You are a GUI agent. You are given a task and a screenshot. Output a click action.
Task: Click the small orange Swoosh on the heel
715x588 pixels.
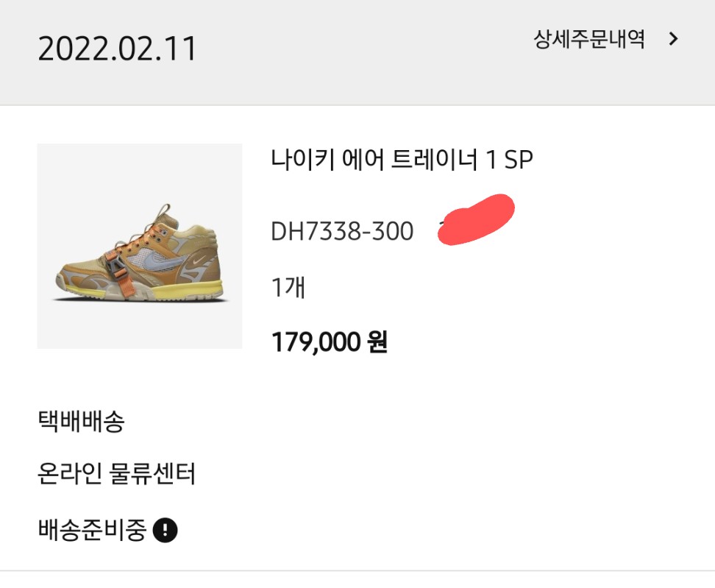(x=199, y=261)
